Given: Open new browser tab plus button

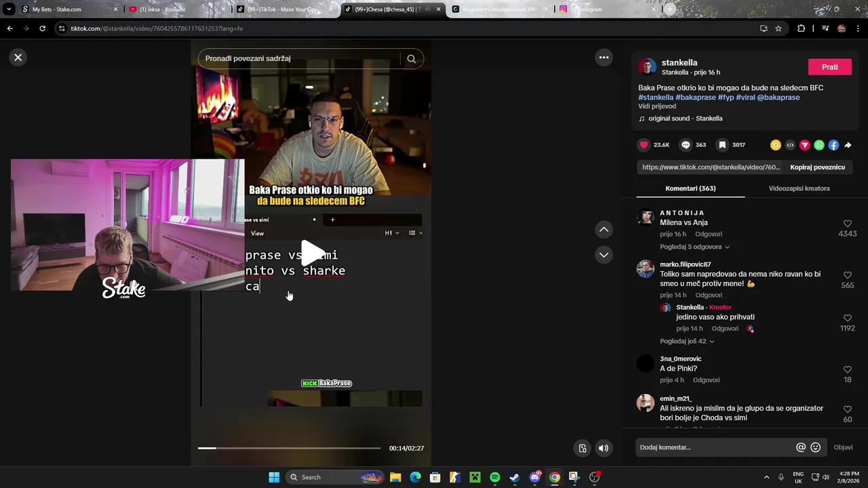Looking at the screenshot, I should 669,9.
